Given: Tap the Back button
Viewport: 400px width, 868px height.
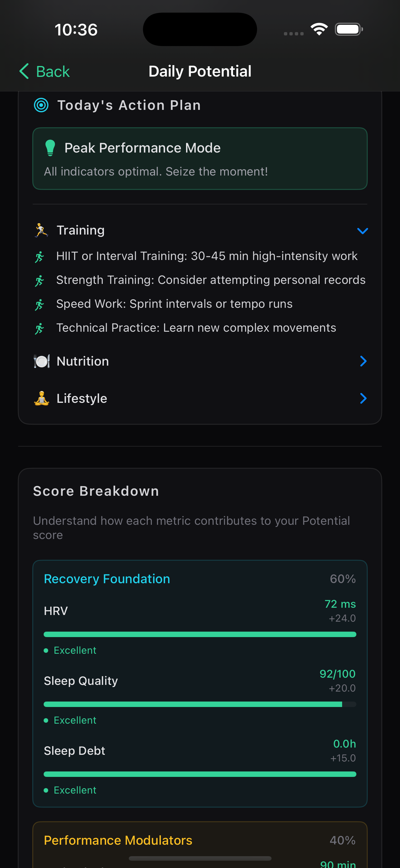Looking at the screenshot, I should [x=44, y=71].
